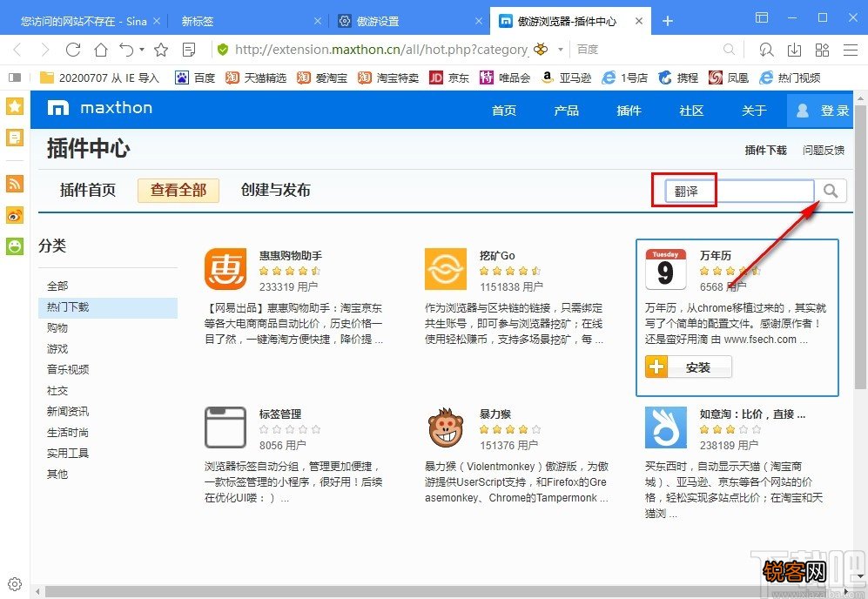868x599 pixels.
Task: Open the download manager icon
Action: click(794, 50)
